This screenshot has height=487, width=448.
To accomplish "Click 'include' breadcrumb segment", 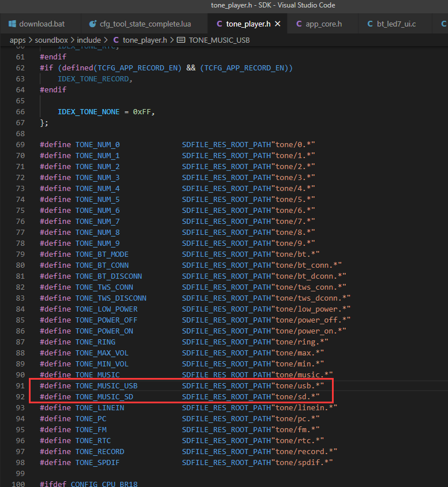I will [x=89, y=40].
